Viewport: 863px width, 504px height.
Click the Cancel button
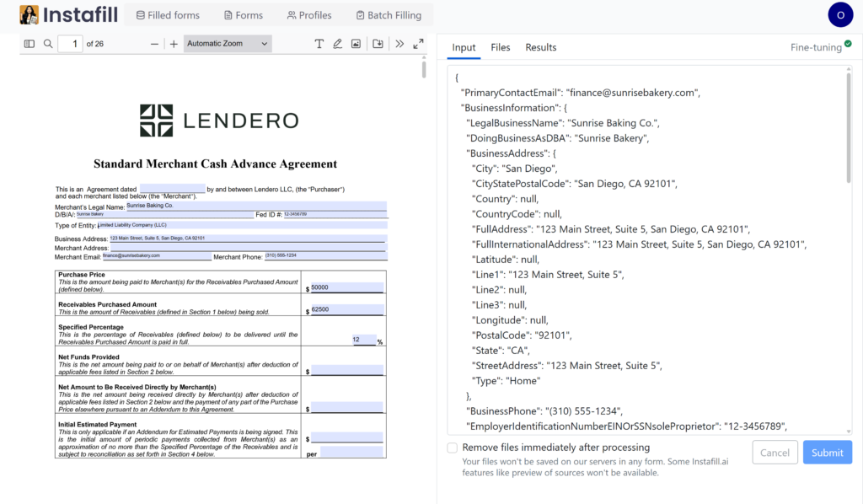[x=775, y=453]
